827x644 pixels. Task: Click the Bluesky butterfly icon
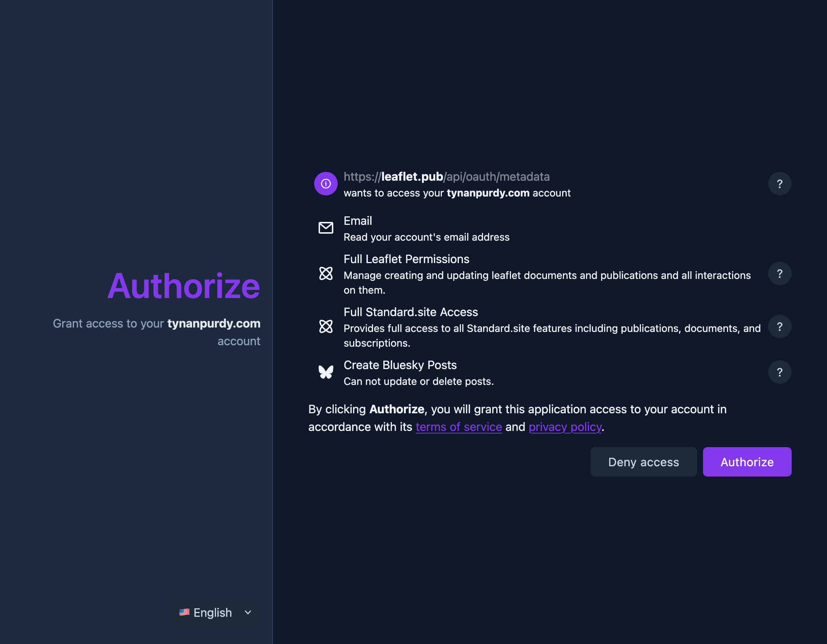tap(326, 372)
